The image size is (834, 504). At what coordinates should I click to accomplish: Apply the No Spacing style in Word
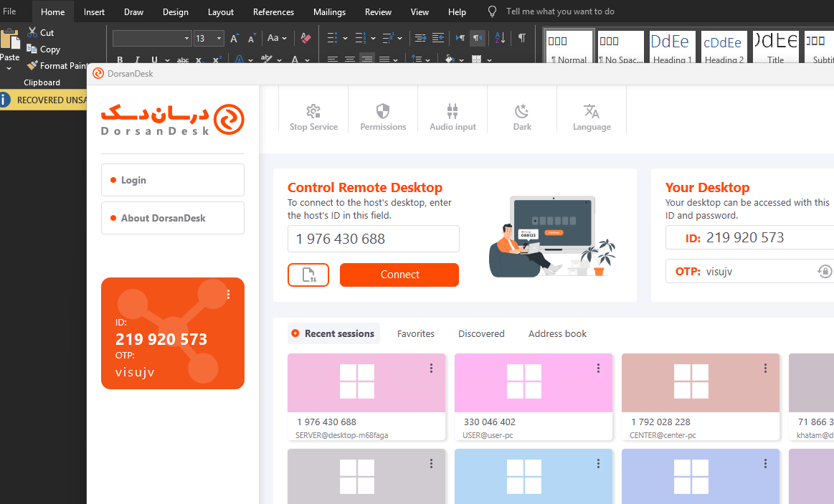621,47
